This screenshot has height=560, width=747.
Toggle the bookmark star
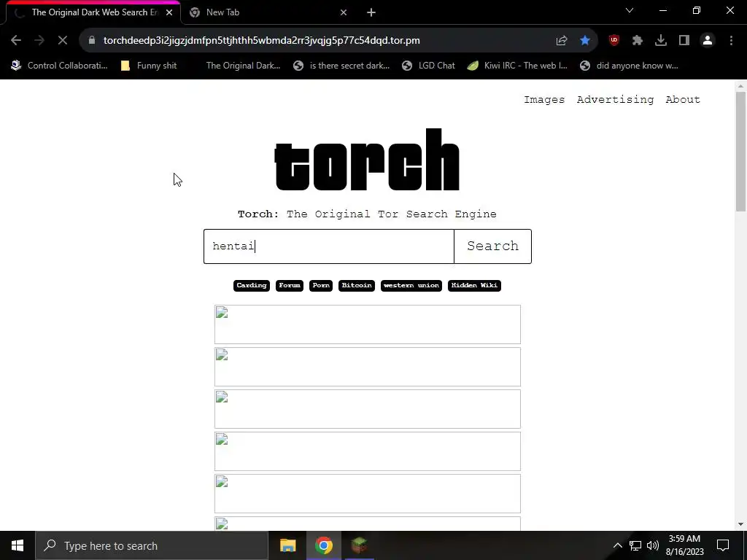(585, 41)
